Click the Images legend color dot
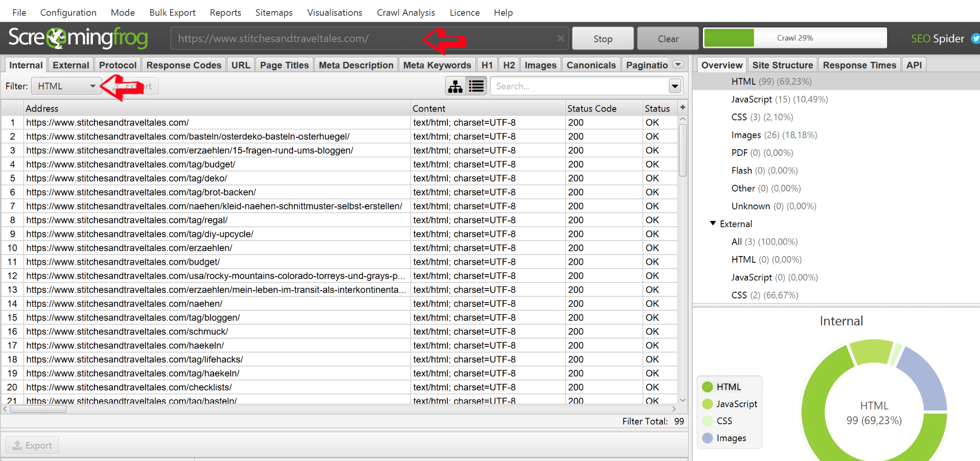 708,438
